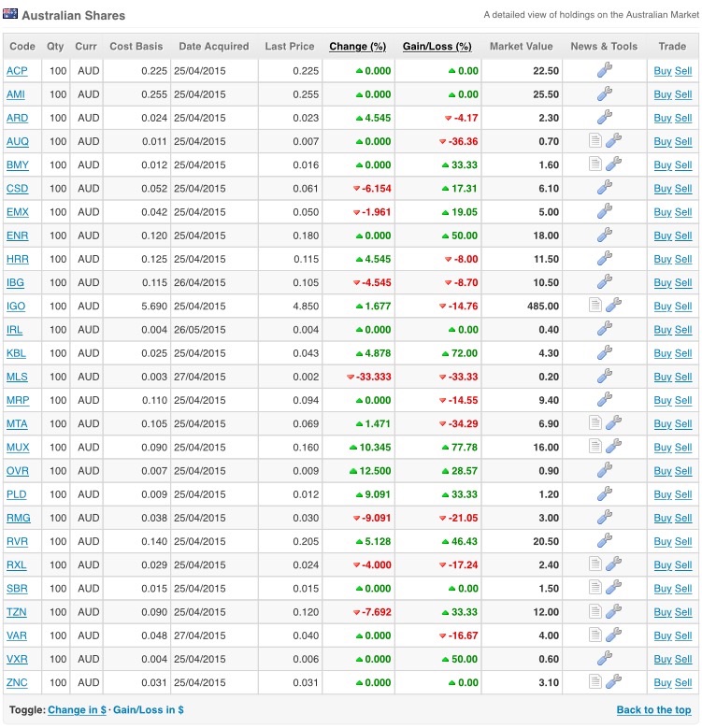Open the AMI stock code link

(x=16, y=94)
